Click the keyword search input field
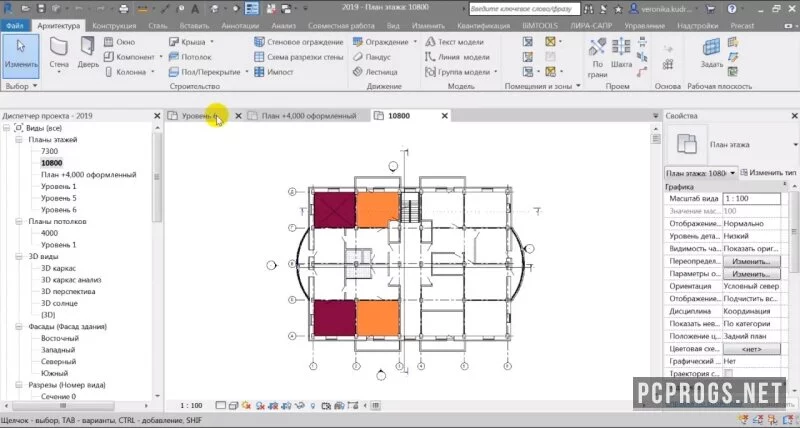 [x=524, y=9]
